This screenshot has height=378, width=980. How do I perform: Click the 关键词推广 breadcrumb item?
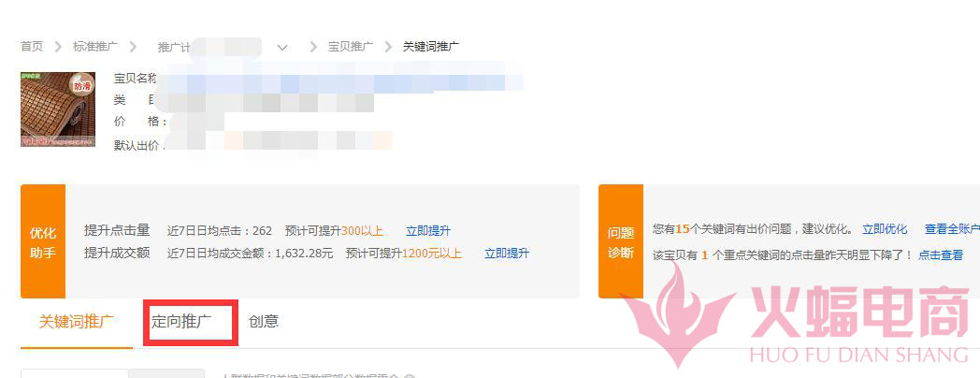[x=431, y=47]
